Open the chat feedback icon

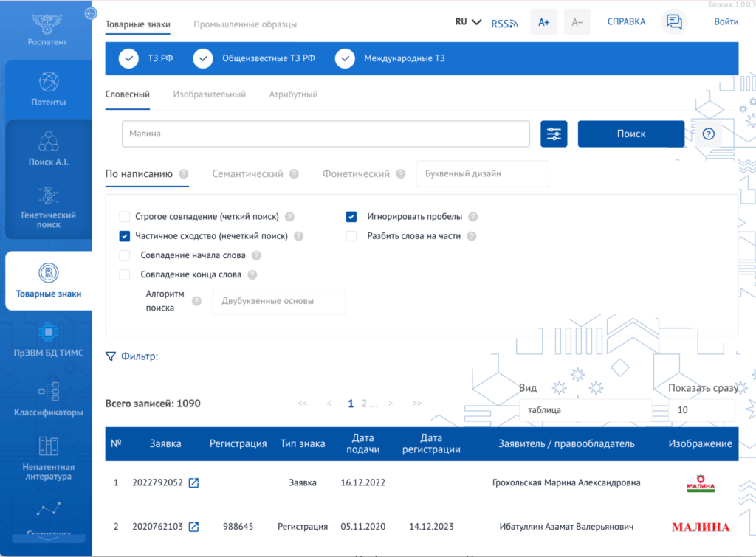pyautogui.click(x=673, y=21)
